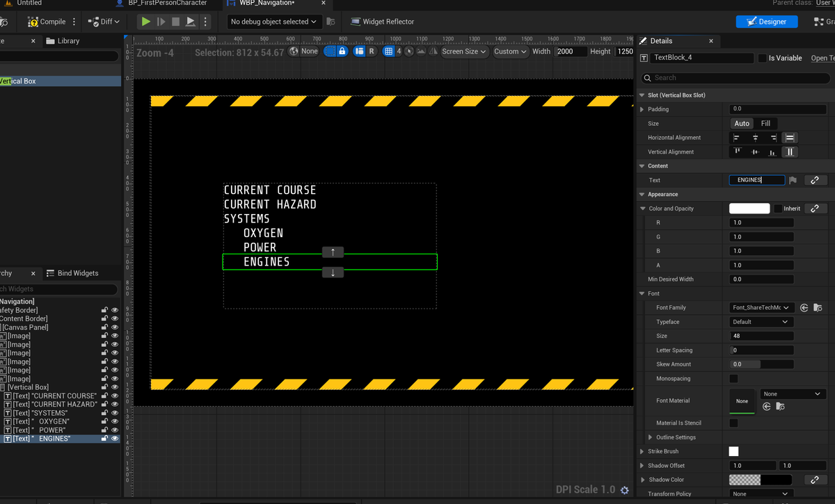
Task: Open the Screen Size dropdown
Action: (x=465, y=51)
